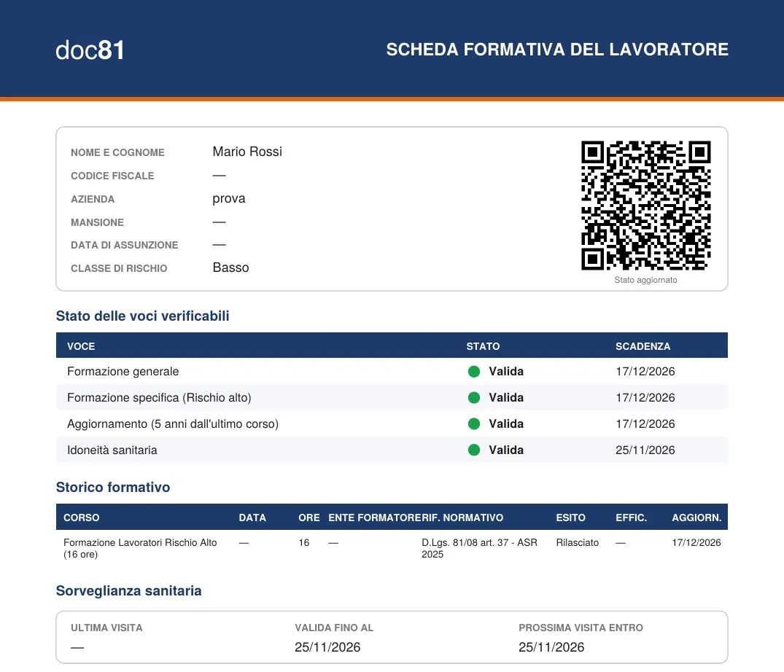784x672 pixels.
Task: Click the 'Idoneità sanitaria' row label
Action: pos(112,450)
